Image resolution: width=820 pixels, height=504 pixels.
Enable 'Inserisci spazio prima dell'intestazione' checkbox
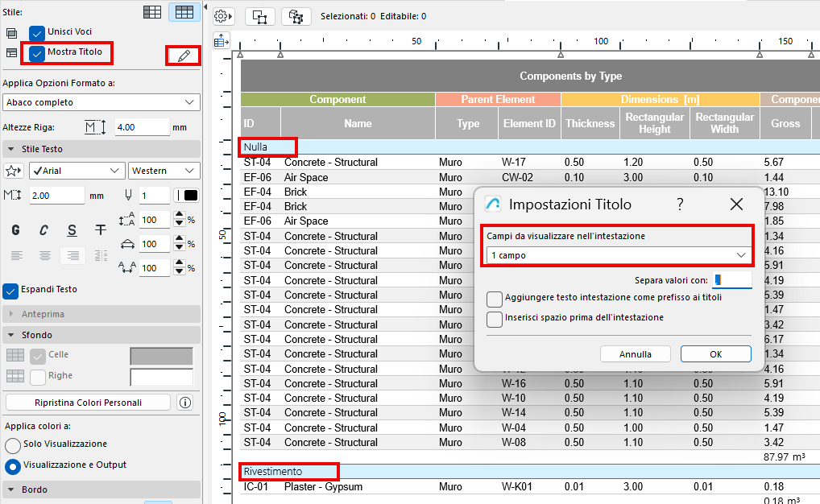(495, 319)
